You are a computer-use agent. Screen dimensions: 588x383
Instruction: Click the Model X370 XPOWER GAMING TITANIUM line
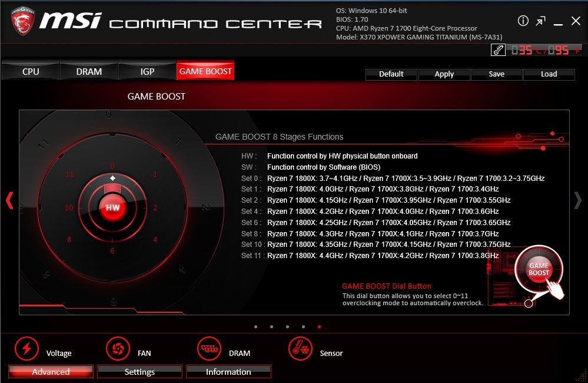(x=419, y=37)
